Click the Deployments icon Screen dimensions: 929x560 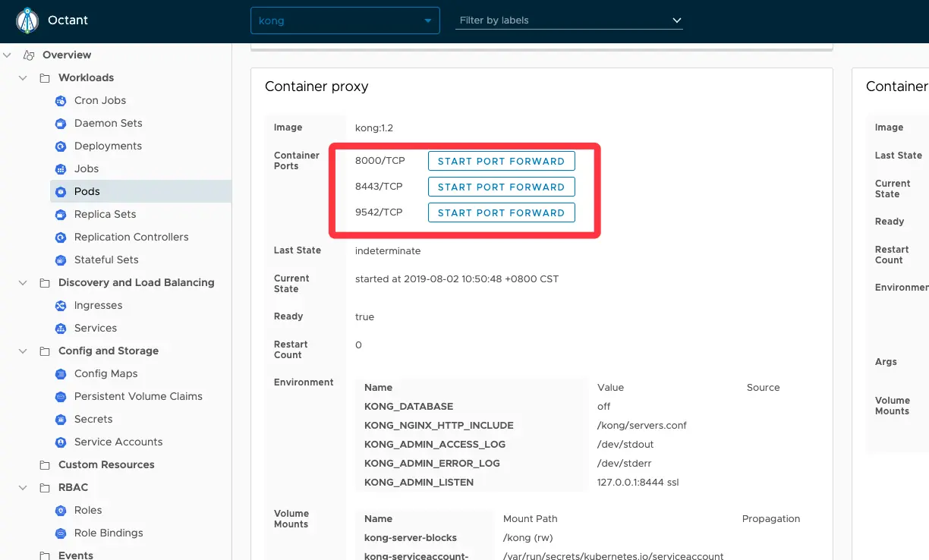[x=61, y=146]
